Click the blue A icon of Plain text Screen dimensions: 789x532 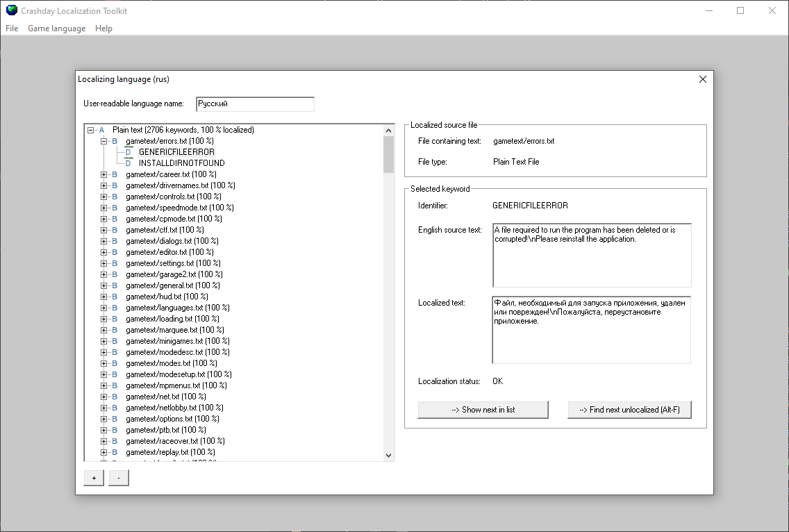101,130
